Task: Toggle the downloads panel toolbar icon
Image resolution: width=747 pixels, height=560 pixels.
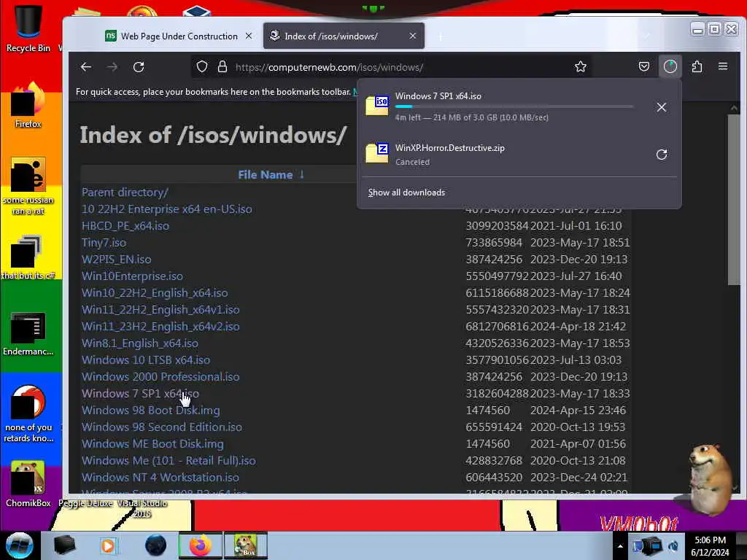Action: click(670, 66)
